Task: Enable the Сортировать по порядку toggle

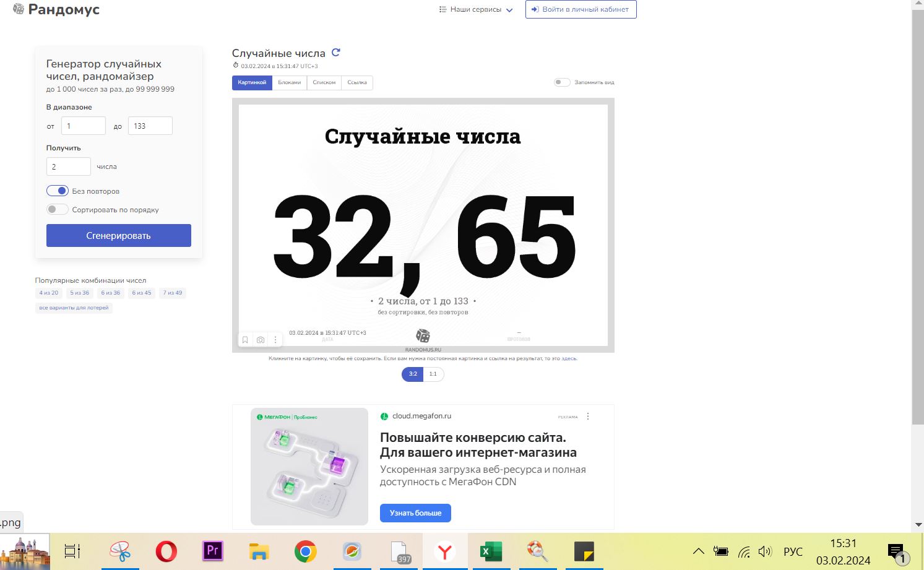Action: (57, 209)
